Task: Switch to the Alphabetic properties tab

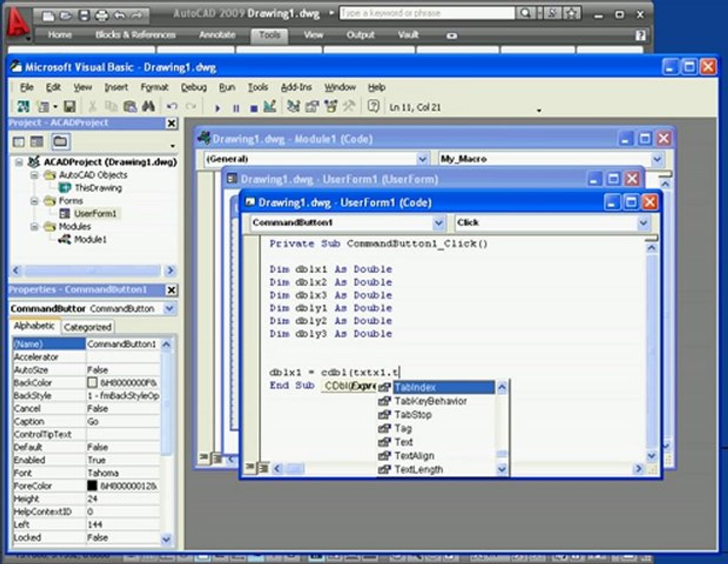Action: 34,326
